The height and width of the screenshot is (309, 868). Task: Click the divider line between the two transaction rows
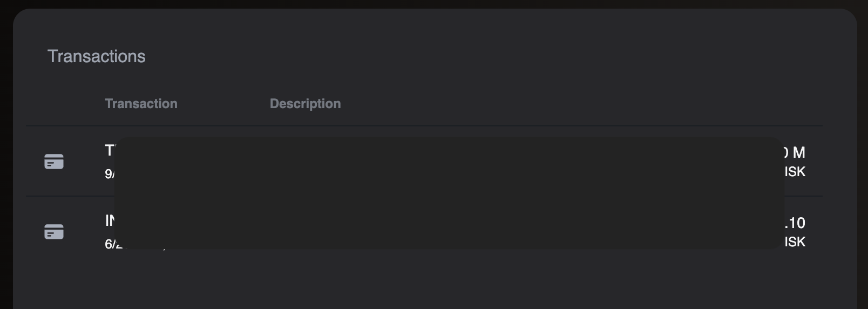(x=70, y=196)
